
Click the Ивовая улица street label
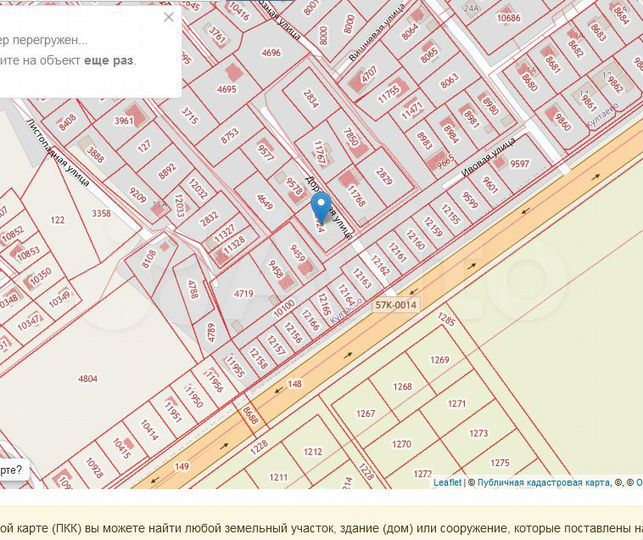(x=488, y=158)
